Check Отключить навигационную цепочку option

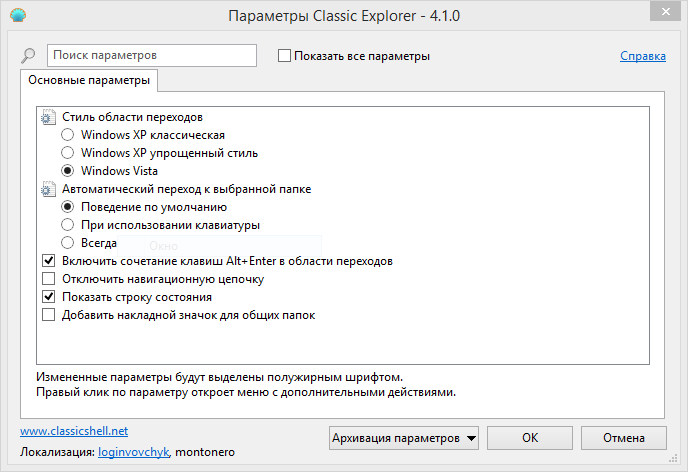click(x=49, y=279)
